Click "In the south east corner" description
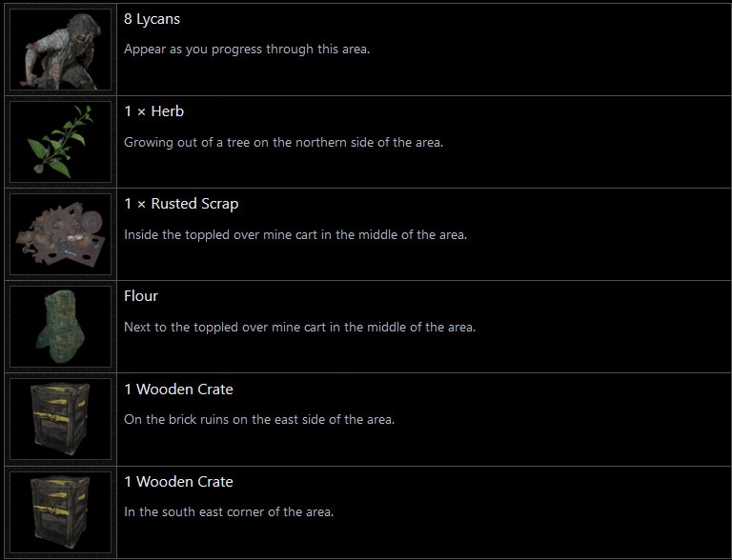Viewport: 732px width, 560px height. click(229, 511)
